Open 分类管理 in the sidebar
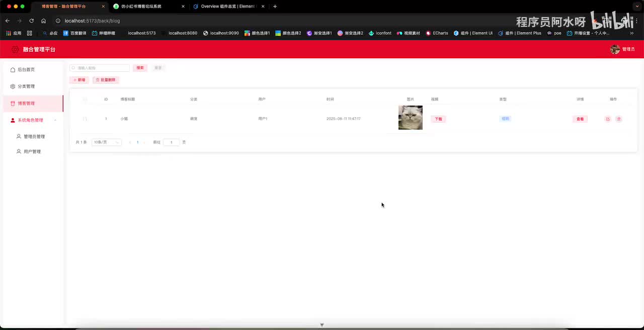Screen dimensions: 644x330 pos(33,87)
